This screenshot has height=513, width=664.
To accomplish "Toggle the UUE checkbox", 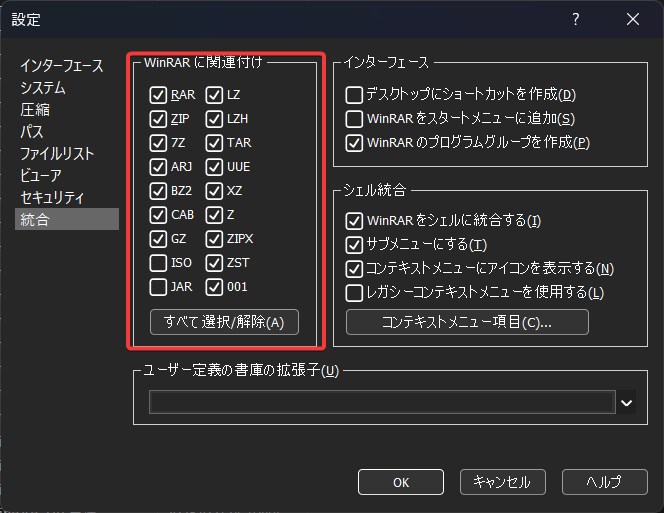I will coord(214,167).
